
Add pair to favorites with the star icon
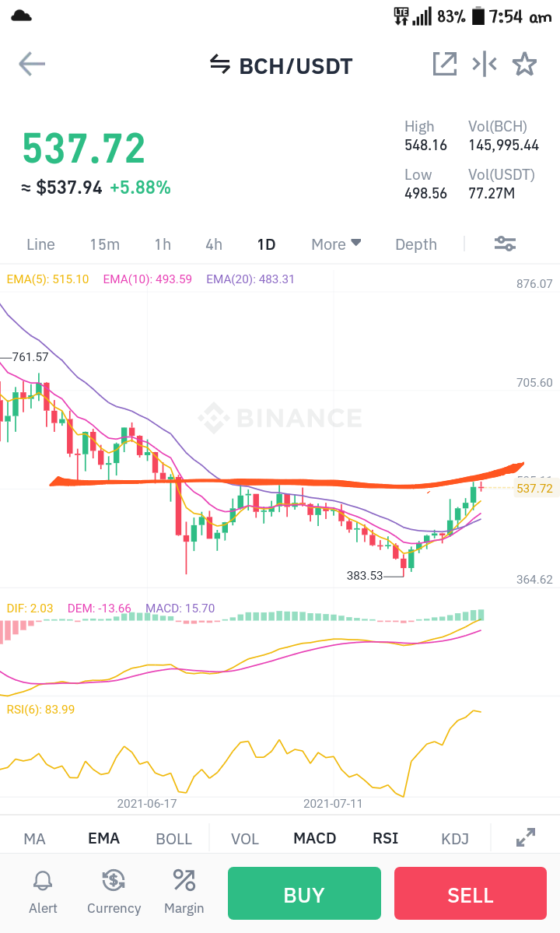[524, 64]
